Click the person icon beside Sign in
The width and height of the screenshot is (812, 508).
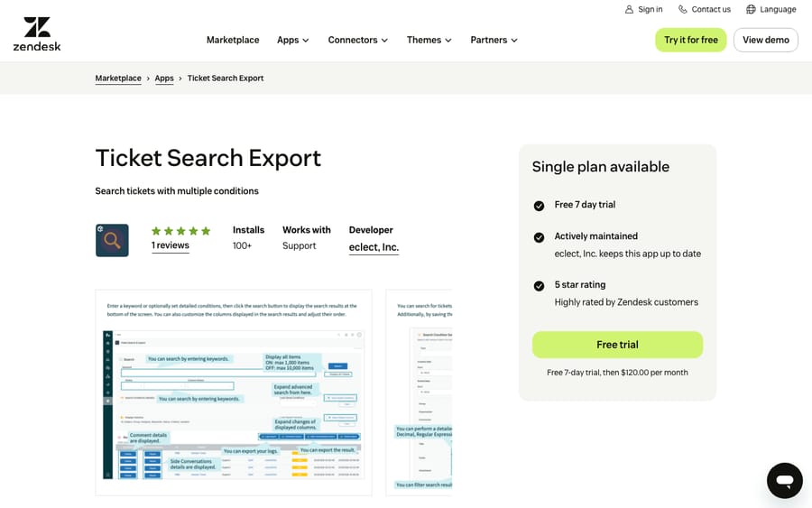coord(629,9)
